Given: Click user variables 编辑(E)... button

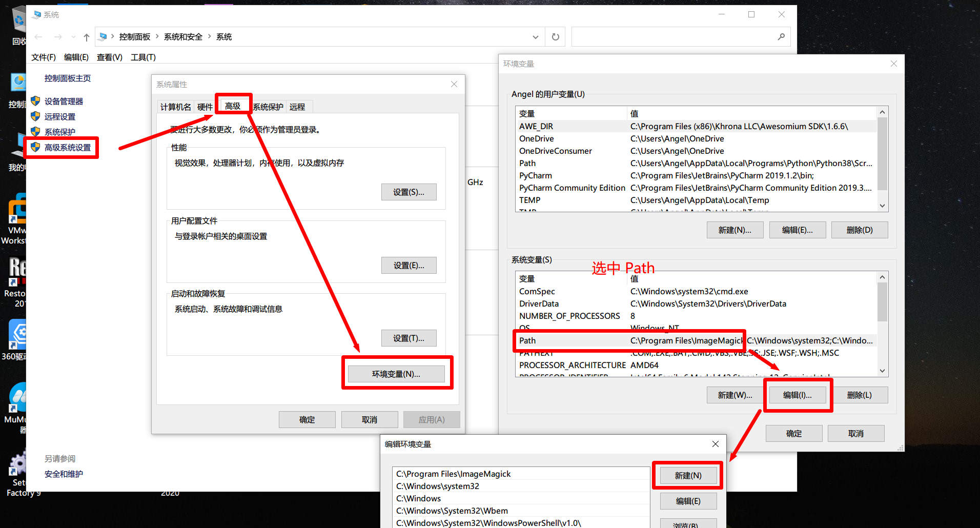Looking at the screenshot, I should 798,230.
